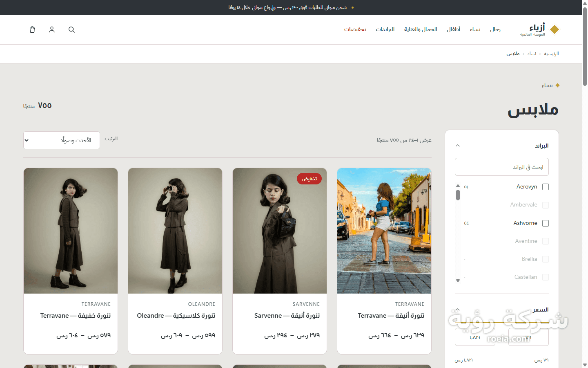Click the ٧٥٥ منتجًا product count heading

tap(38, 105)
